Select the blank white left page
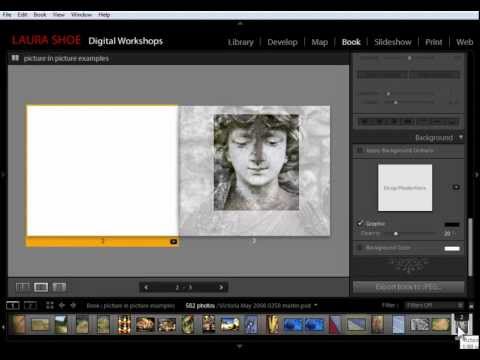 click(x=102, y=171)
